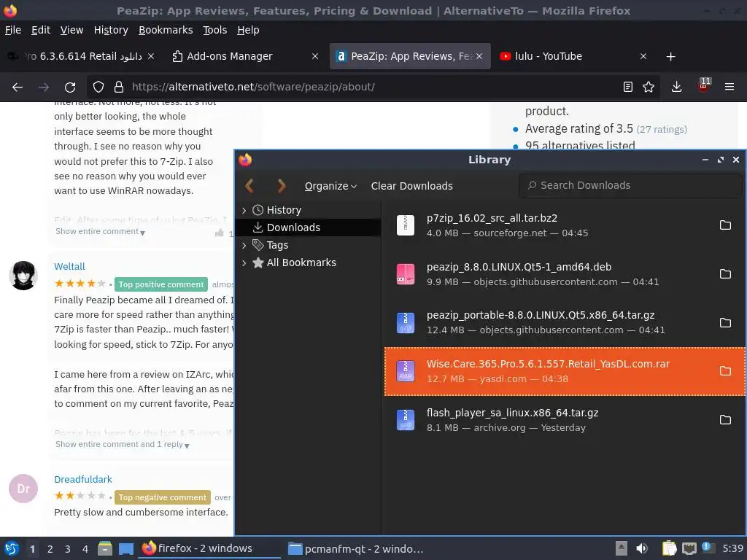The image size is (747, 560).
Task: Switch to virtual desktop 4
Action: [85, 549]
